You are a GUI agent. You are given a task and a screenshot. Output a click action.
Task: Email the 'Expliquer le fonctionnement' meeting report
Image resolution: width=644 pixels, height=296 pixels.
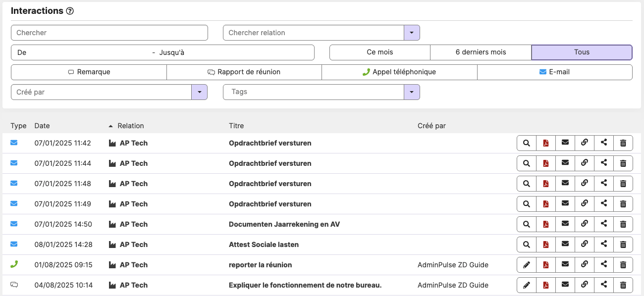pos(565,285)
